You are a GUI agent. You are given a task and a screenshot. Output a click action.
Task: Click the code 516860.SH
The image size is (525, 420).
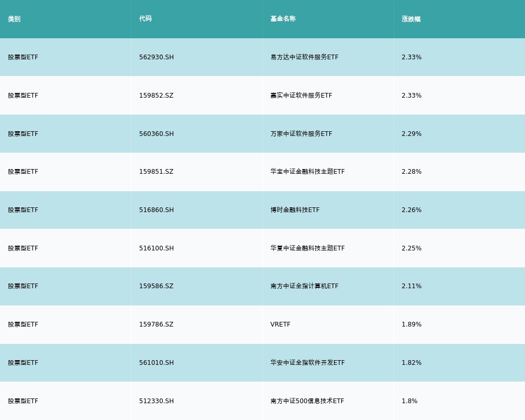tap(156, 210)
